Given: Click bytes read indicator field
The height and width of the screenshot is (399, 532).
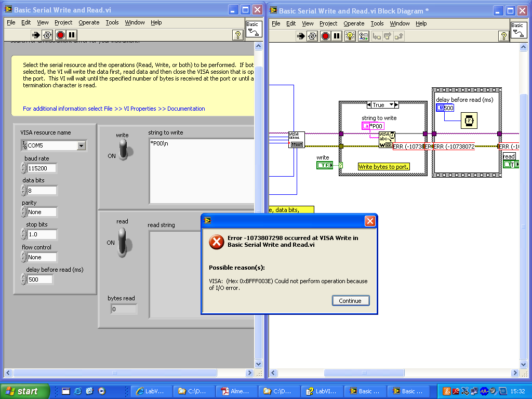Looking at the screenshot, I should pyautogui.click(x=124, y=309).
